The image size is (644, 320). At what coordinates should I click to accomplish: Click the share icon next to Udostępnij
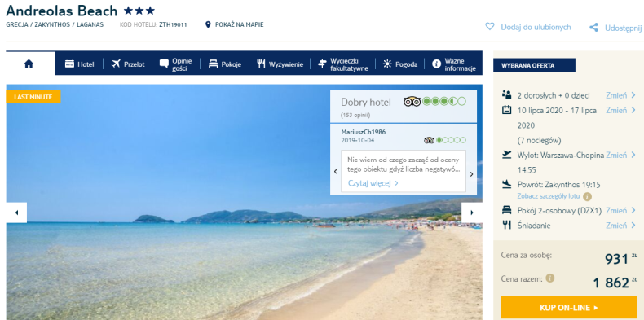(x=593, y=28)
